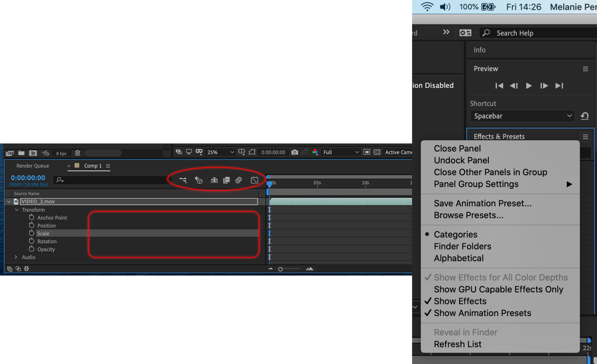
Task: Toggle the Scale stopwatch keyframe
Action: (32, 233)
